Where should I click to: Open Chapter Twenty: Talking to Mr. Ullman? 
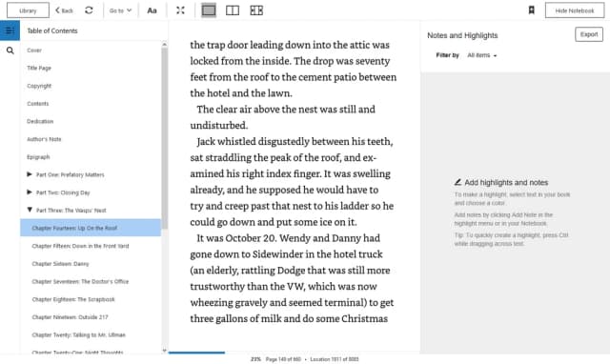point(78,335)
